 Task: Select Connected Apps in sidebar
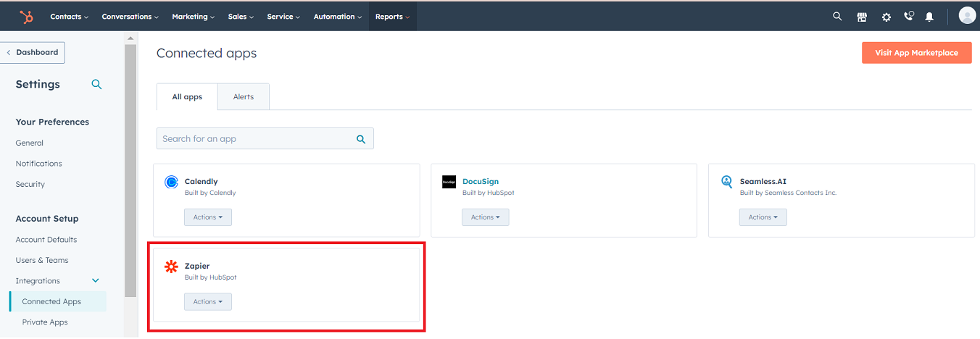58,302
